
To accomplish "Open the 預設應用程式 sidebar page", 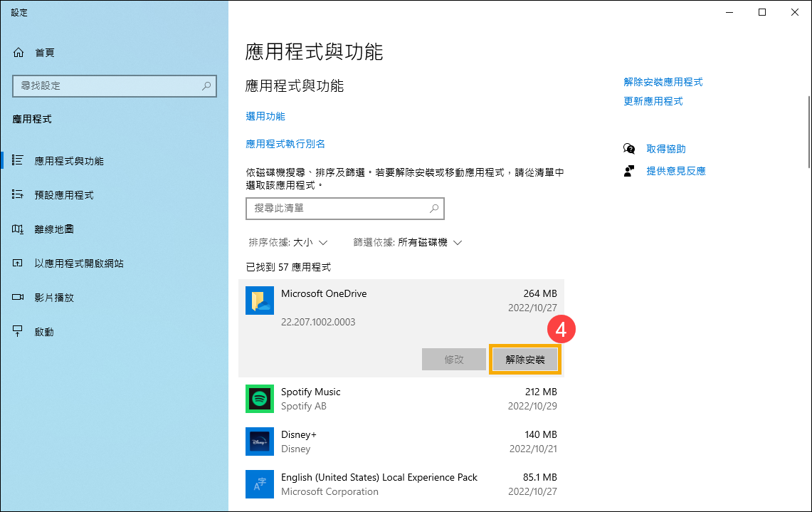I will tap(115, 195).
